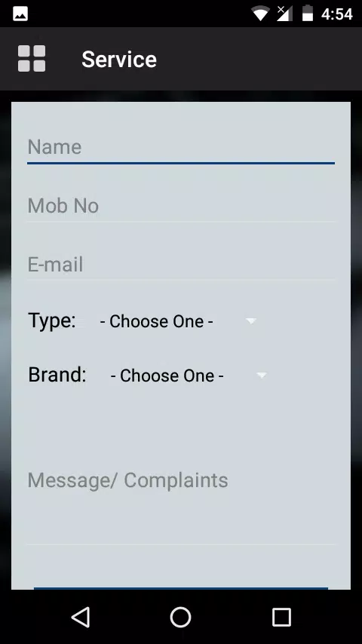Tap the Wi-Fi status icon
This screenshot has width=362, height=644.
pos(260,14)
